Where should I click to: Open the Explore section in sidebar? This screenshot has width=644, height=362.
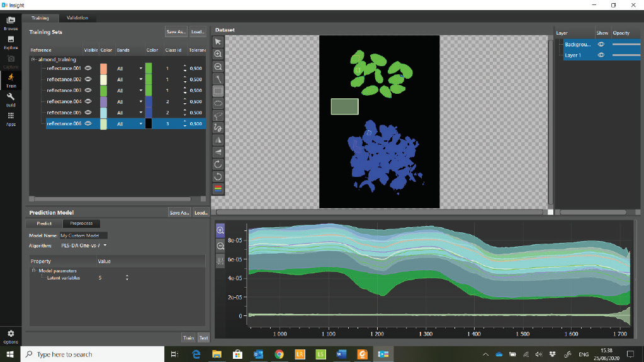pyautogui.click(x=11, y=41)
